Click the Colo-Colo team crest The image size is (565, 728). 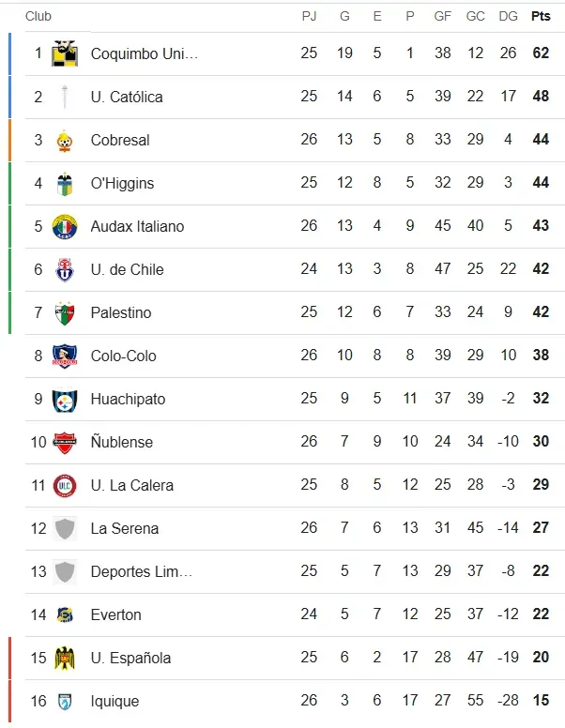click(65, 356)
